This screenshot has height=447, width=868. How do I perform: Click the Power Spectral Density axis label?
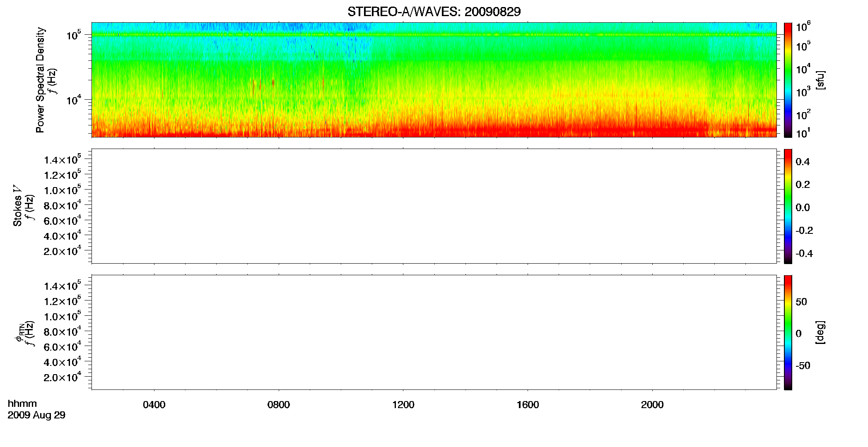[x=40, y=80]
